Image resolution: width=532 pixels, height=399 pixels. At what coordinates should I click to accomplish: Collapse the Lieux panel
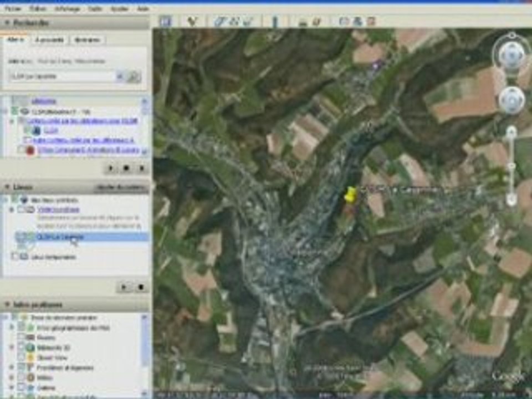(x=7, y=187)
